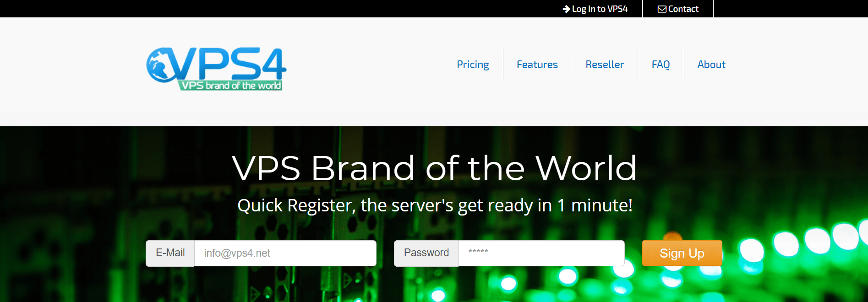The width and height of the screenshot is (868, 302).
Task: Open the Features menu item
Action: (x=537, y=65)
